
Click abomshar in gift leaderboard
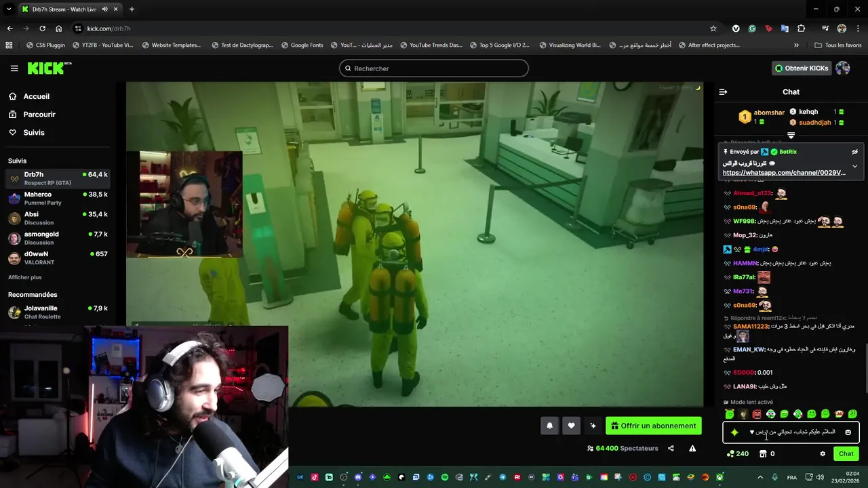(x=769, y=113)
